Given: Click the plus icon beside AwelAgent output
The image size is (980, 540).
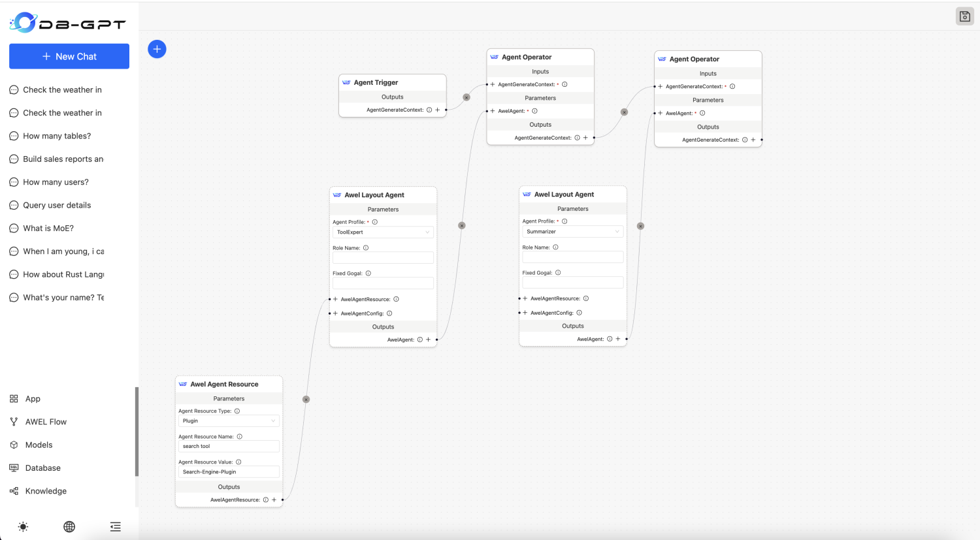Looking at the screenshot, I should 429,339.
